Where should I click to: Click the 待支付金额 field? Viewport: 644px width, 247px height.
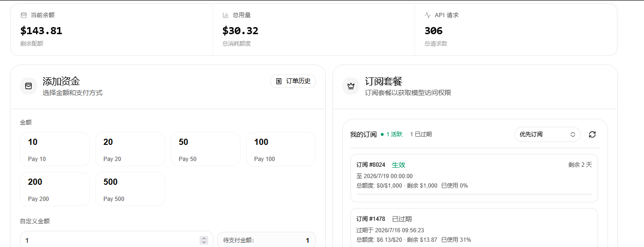[x=267, y=240]
